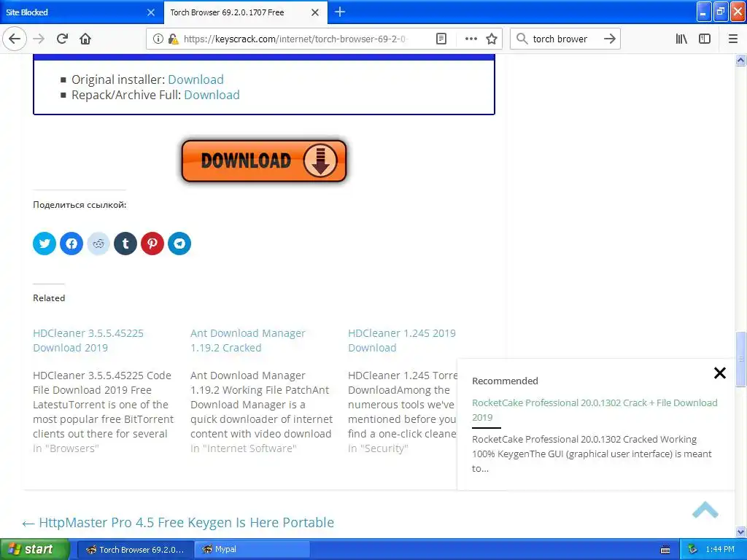Submit search with the arrow button
This screenshot has height=560, width=747.
[609, 39]
